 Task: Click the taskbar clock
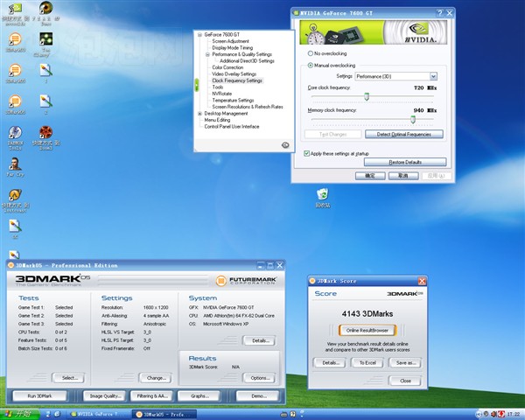click(x=514, y=414)
